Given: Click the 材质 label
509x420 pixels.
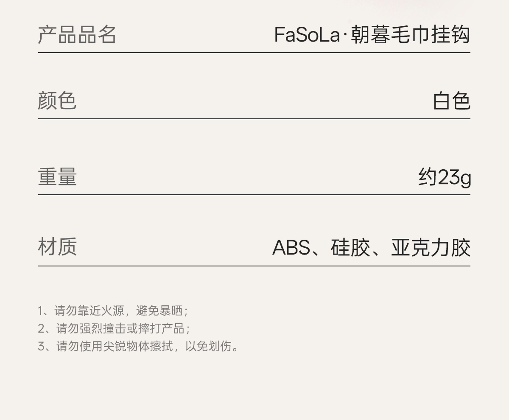Looking at the screenshot, I should pos(57,247).
